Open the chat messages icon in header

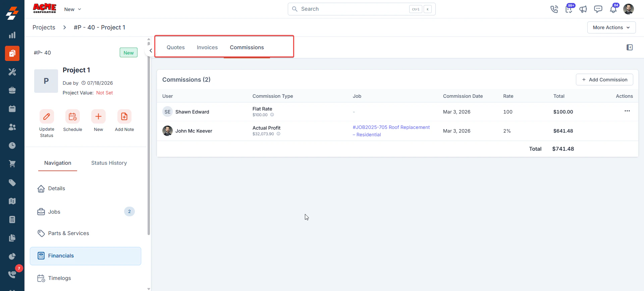598,9
